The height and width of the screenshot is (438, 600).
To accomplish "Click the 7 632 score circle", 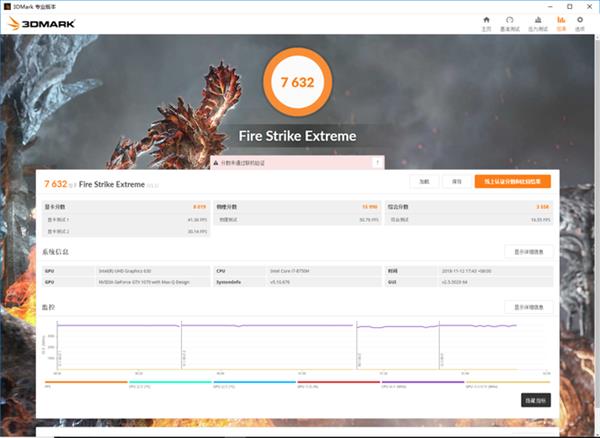I will click(x=296, y=84).
